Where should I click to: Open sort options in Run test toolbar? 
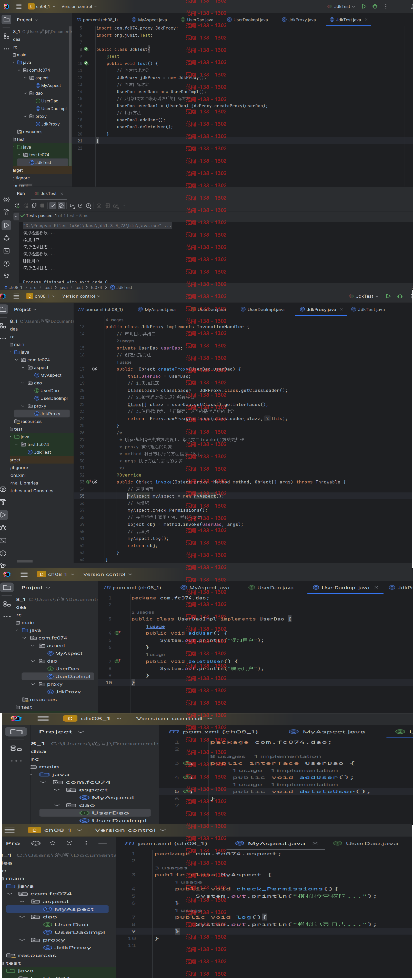click(x=72, y=206)
